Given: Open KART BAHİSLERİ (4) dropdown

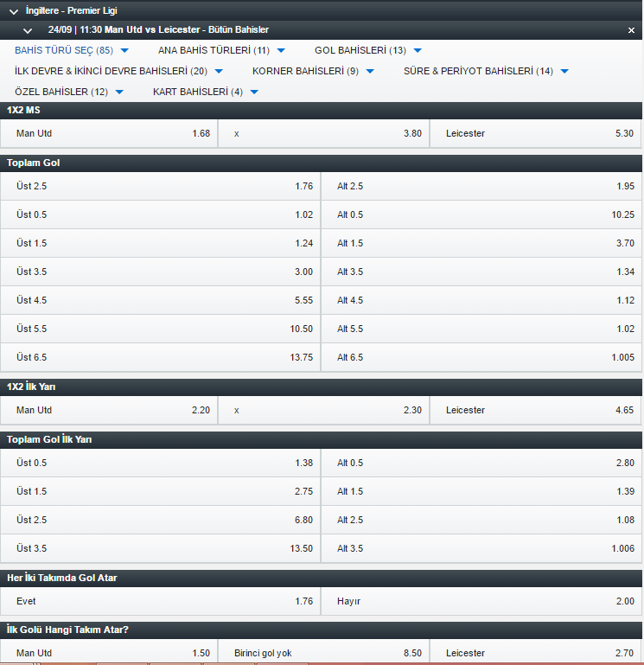Looking at the screenshot, I should 206,92.
